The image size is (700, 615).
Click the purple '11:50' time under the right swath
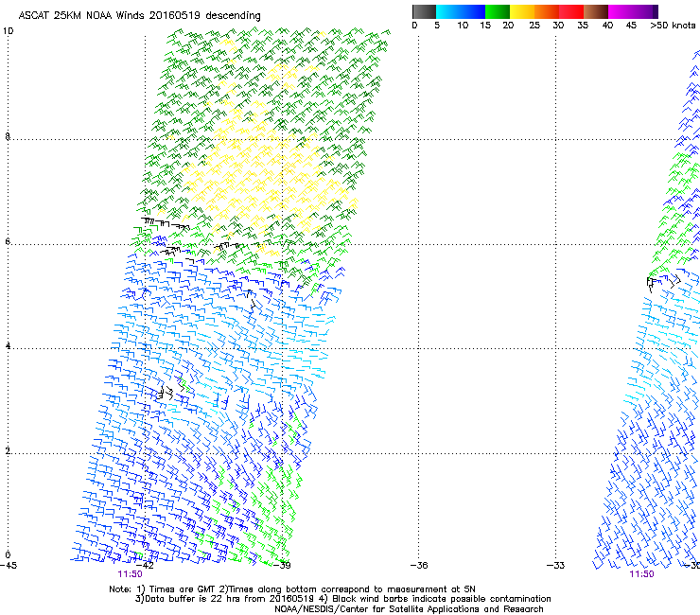click(641, 574)
